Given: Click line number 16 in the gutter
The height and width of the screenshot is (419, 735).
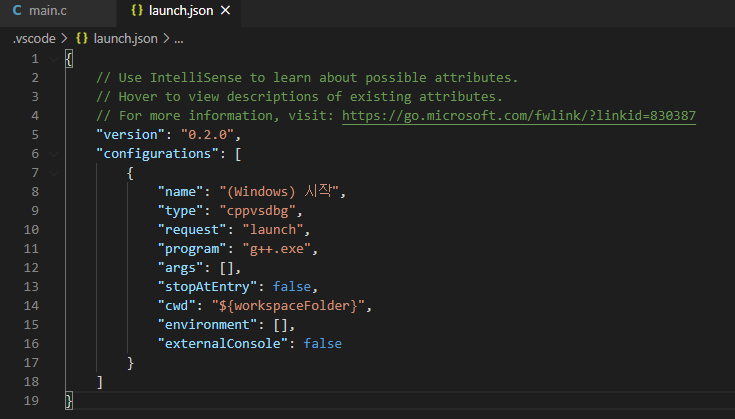Looking at the screenshot, I should pos(31,344).
